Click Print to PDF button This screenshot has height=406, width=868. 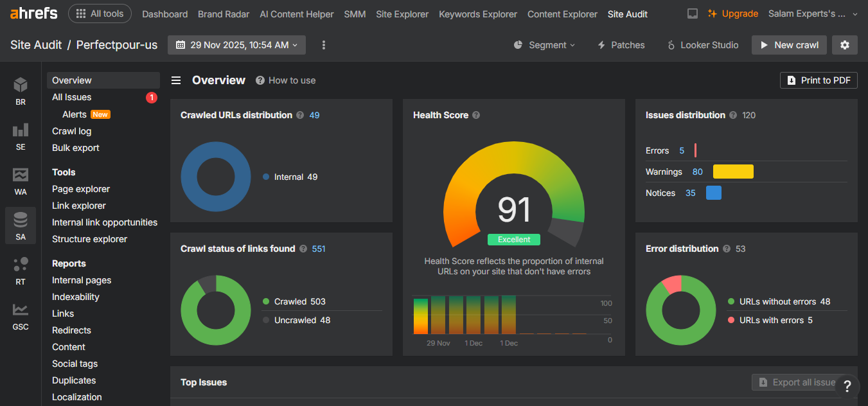819,80
